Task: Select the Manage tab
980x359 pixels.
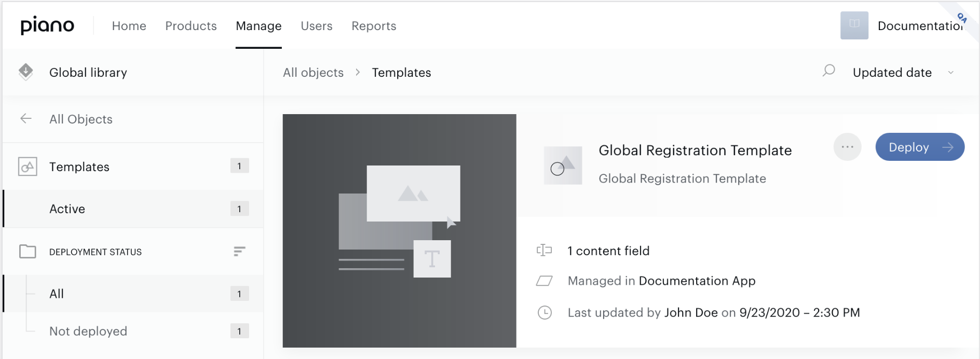Action: coord(258,26)
